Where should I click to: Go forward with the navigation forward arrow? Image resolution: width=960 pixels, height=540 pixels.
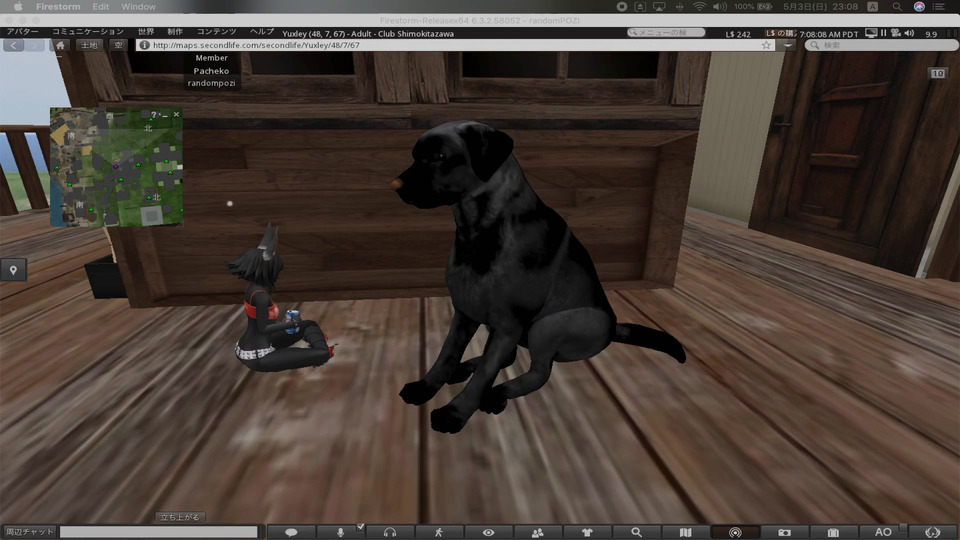point(34,45)
